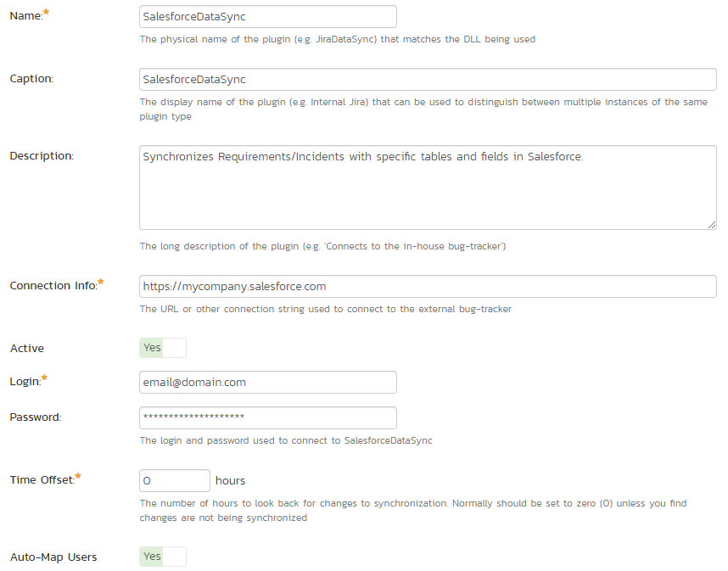Click the orange asterisk beside Name
This screenshot has height=571, width=728.
46,13
